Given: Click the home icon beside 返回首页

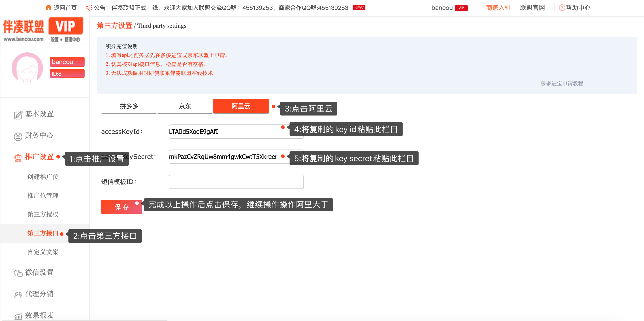Looking at the screenshot, I should pos(49,8).
